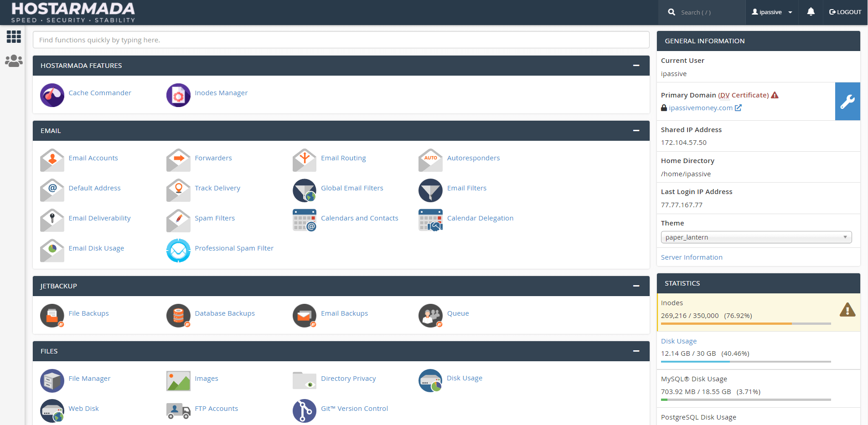Click the File Manager icon

pyautogui.click(x=52, y=380)
